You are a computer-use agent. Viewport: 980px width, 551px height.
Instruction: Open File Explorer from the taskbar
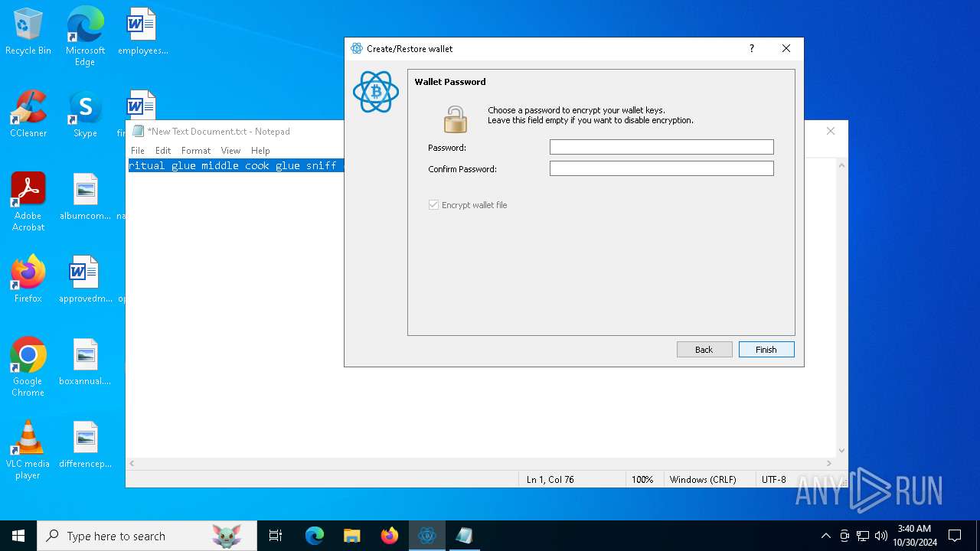[352, 536]
